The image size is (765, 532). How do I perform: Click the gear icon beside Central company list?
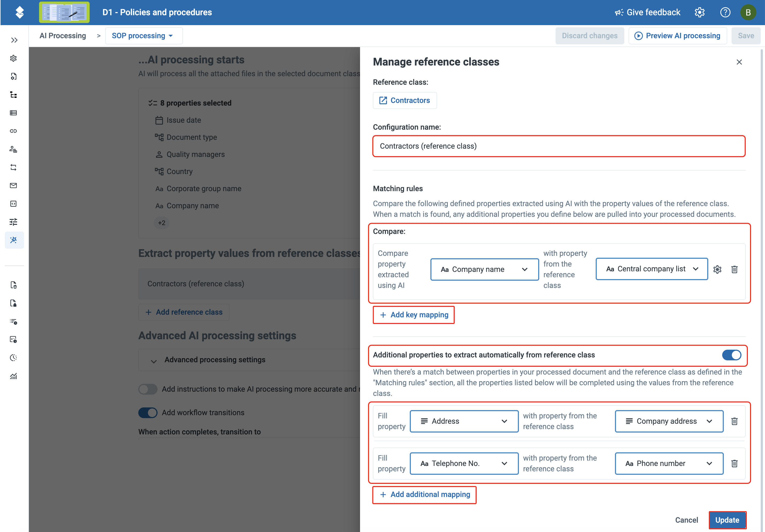pyautogui.click(x=717, y=269)
